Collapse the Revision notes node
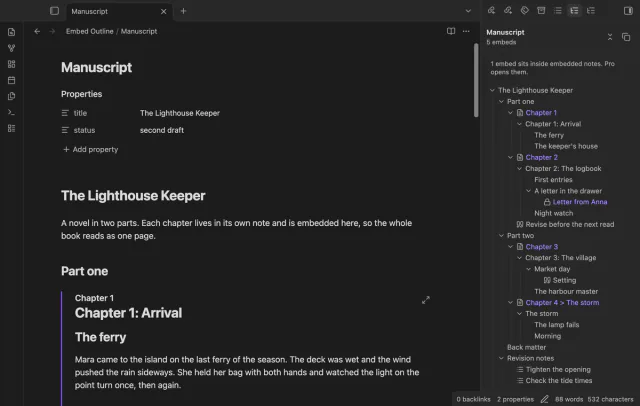 pyautogui.click(x=501, y=358)
